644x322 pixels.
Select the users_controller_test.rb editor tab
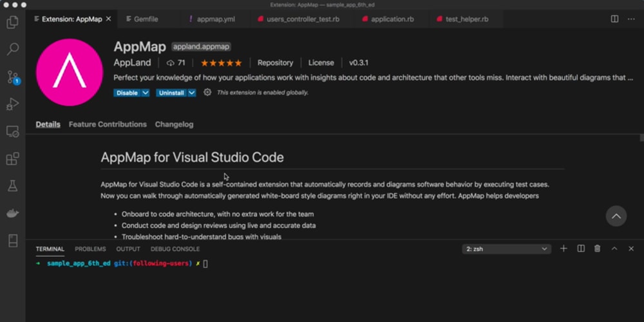point(299,19)
